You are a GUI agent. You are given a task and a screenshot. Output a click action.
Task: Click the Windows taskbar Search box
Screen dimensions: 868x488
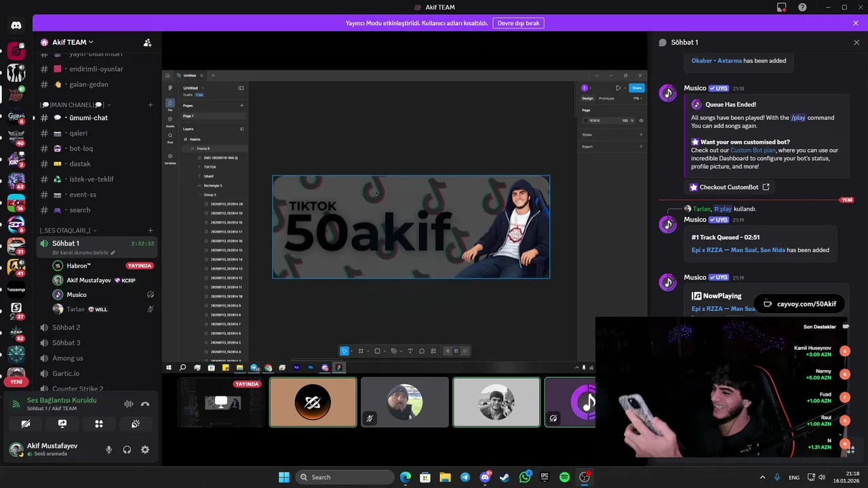(345, 477)
